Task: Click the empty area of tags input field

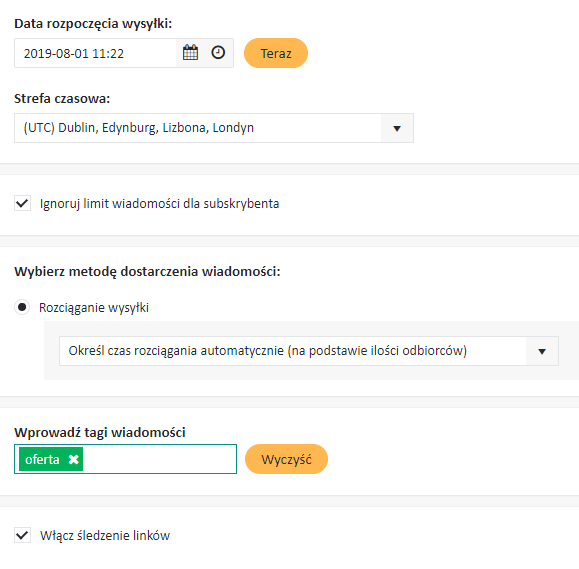Action: [x=160, y=459]
